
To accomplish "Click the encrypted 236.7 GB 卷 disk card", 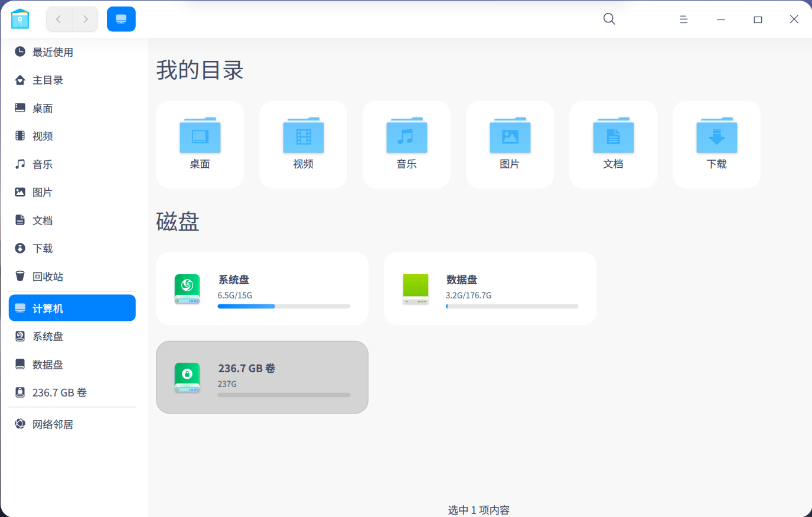I will point(262,378).
